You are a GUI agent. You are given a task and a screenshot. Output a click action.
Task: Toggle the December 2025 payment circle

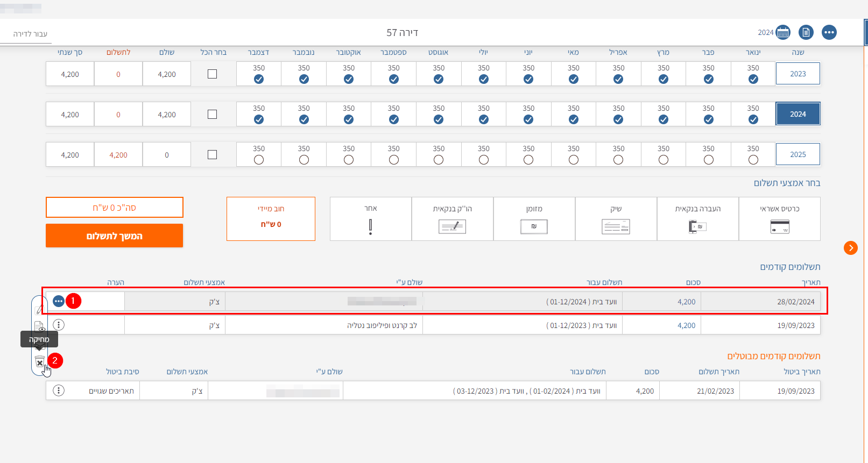[259, 160]
